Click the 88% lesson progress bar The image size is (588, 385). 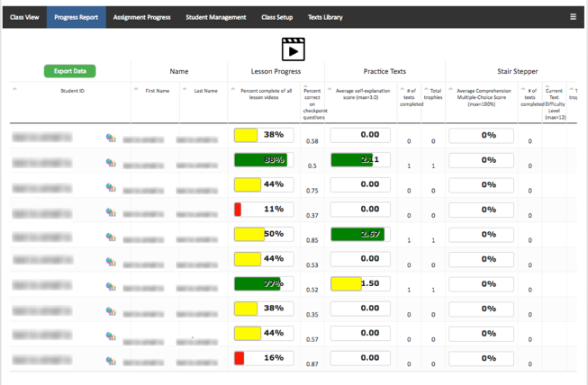pyautogui.click(x=264, y=160)
